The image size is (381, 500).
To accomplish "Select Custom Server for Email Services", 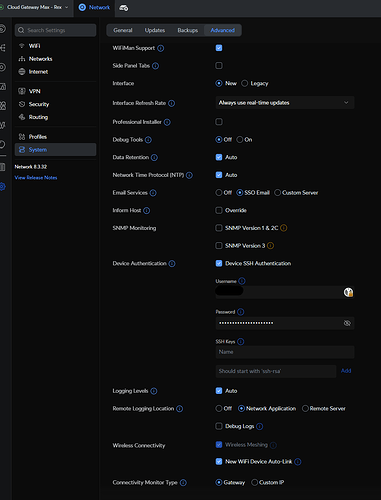I will (x=277, y=193).
